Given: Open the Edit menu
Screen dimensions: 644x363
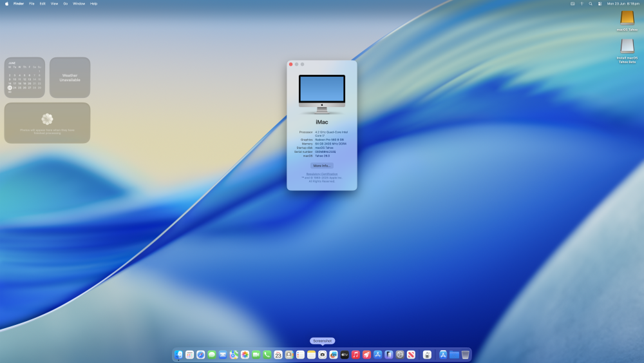Looking at the screenshot, I should click(x=43, y=4).
